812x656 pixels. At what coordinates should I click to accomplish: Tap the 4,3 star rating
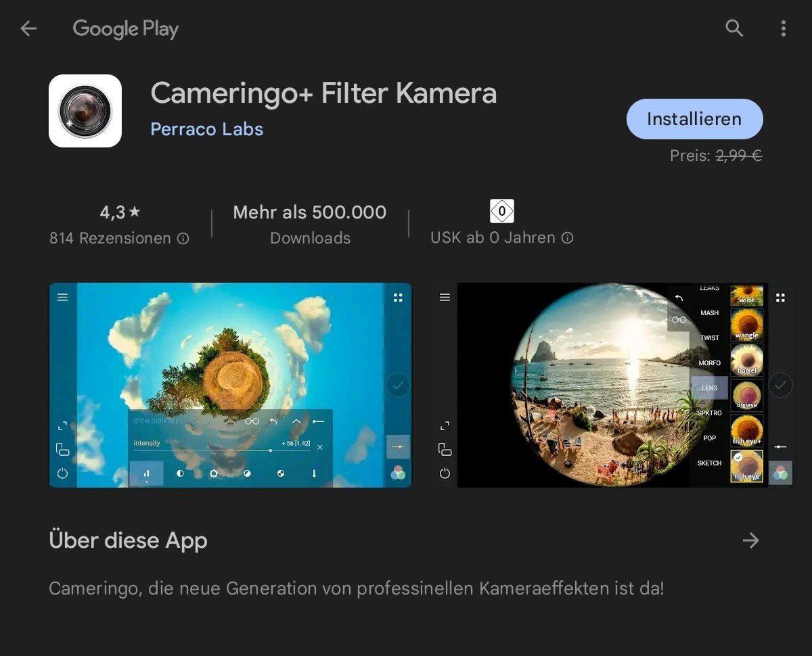click(x=120, y=212)
